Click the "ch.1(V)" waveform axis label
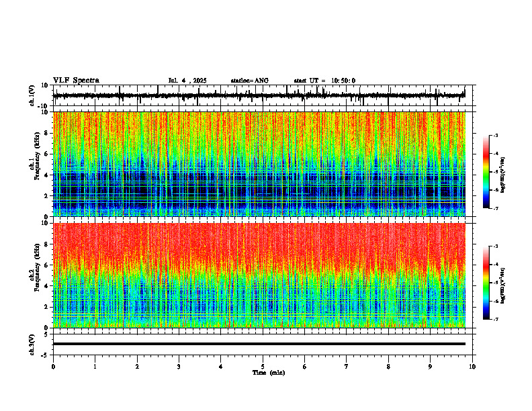Viewport: 532px width, 411px height. pos(32,95)
